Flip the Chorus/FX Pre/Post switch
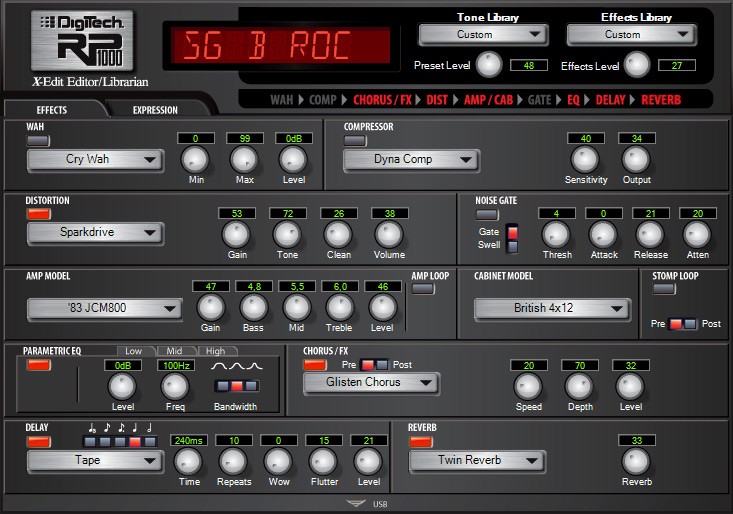Image resolution: width=733 pixels, height=514 pixels. (375, 365)
